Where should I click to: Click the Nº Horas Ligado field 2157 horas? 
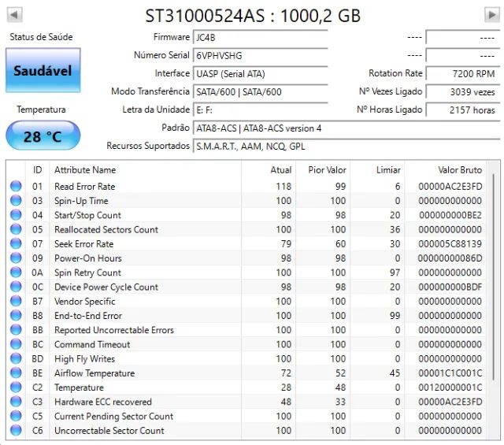(x=463, y=110)
